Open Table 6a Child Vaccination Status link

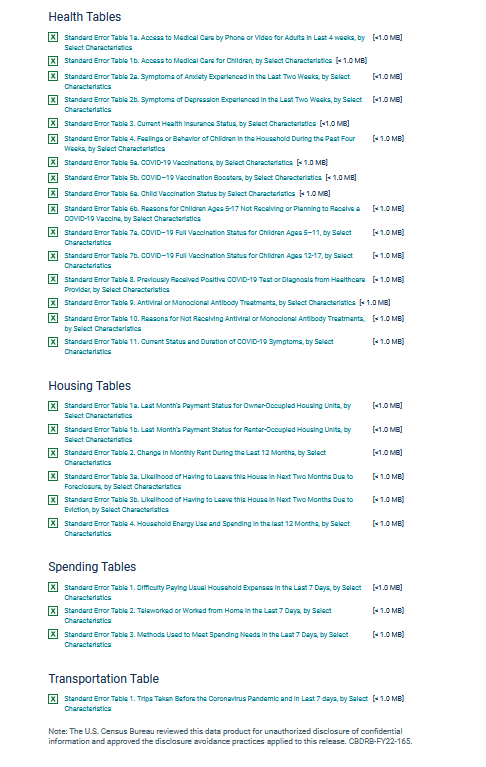[x=180, y=193]
